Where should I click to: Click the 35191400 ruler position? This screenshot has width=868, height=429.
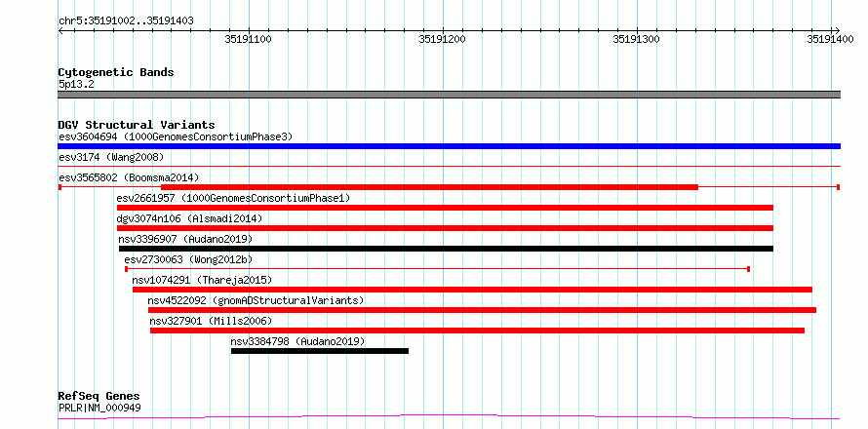[x=830, y=40]
